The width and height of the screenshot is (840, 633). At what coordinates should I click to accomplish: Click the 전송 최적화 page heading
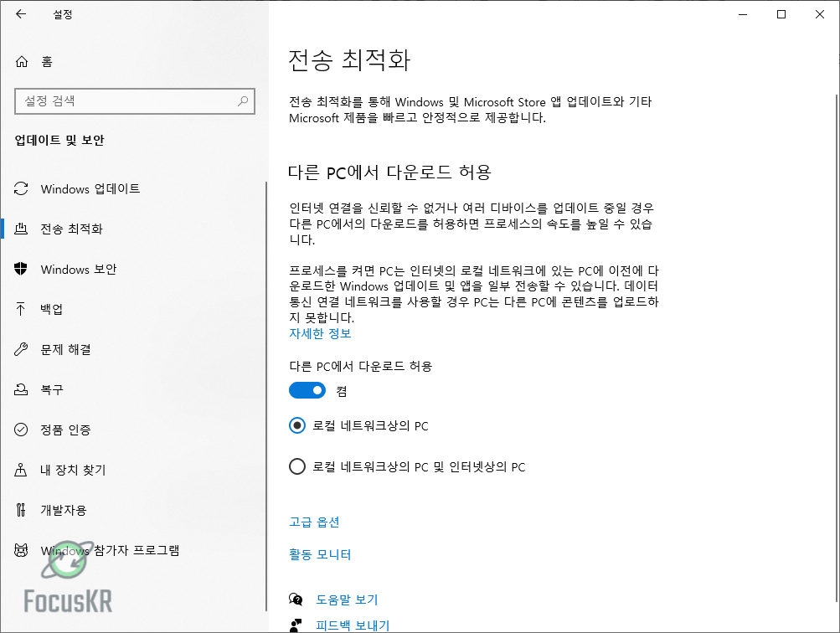349,59
